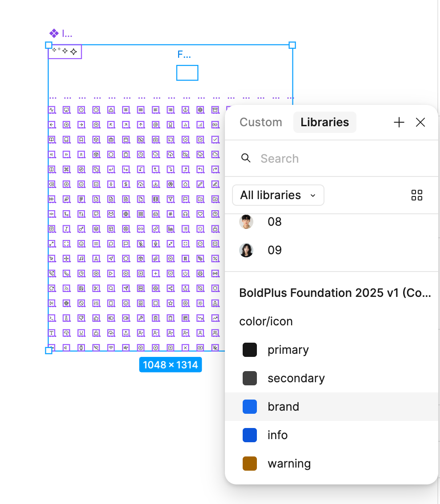This screenshot has height=504, width=440.
Task: Apply the primary black color swatch
Action: coord(250,350)
